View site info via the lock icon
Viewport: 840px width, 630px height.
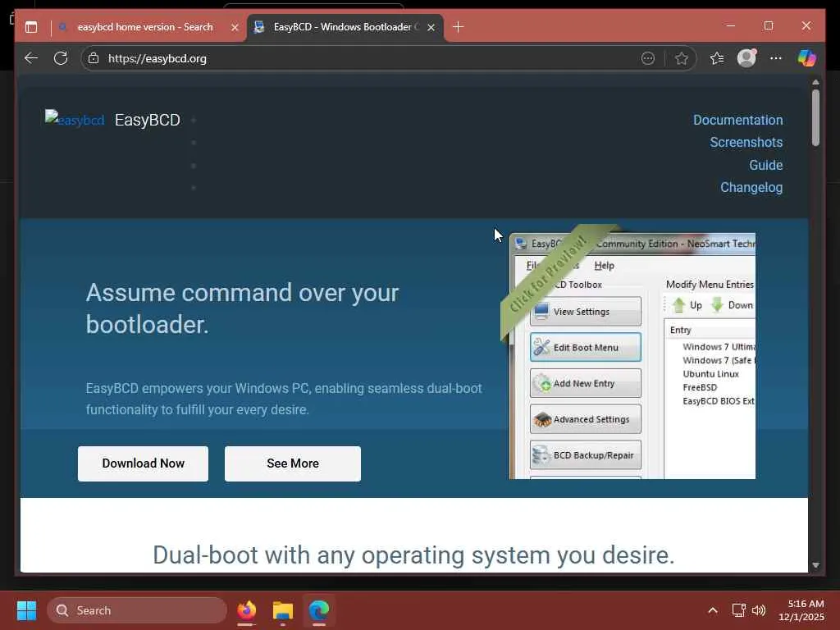[x=94, y=58]
